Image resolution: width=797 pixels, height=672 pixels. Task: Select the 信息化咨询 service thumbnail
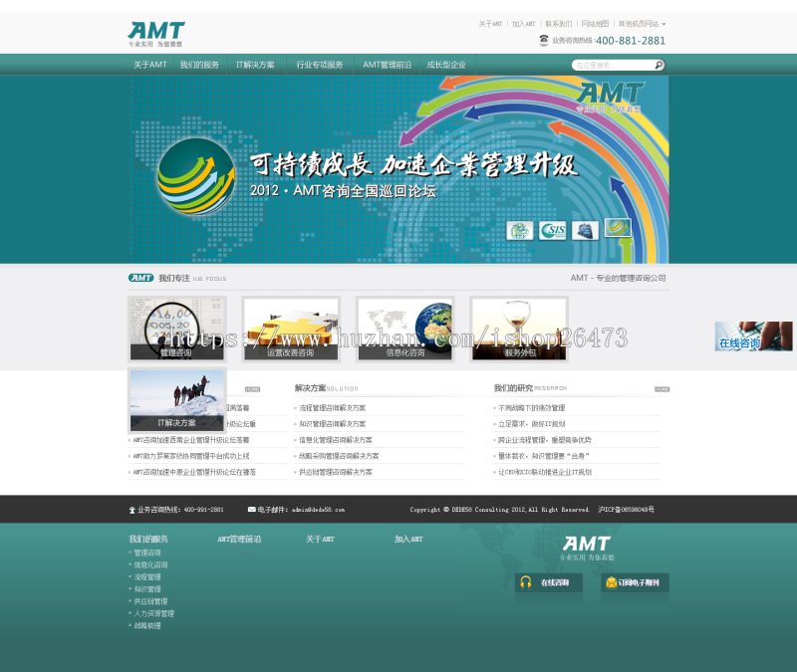pyautogui.click(x=403, y=327)
